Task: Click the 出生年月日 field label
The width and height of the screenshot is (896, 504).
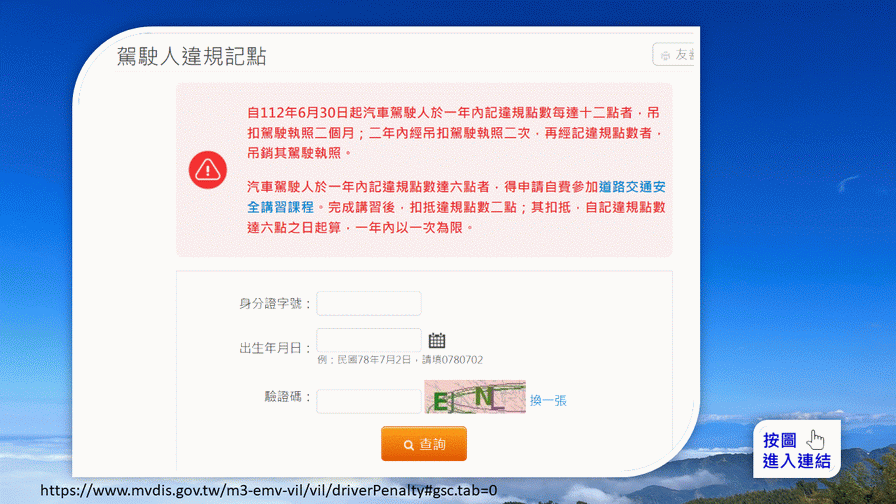Action: point(275,348)
